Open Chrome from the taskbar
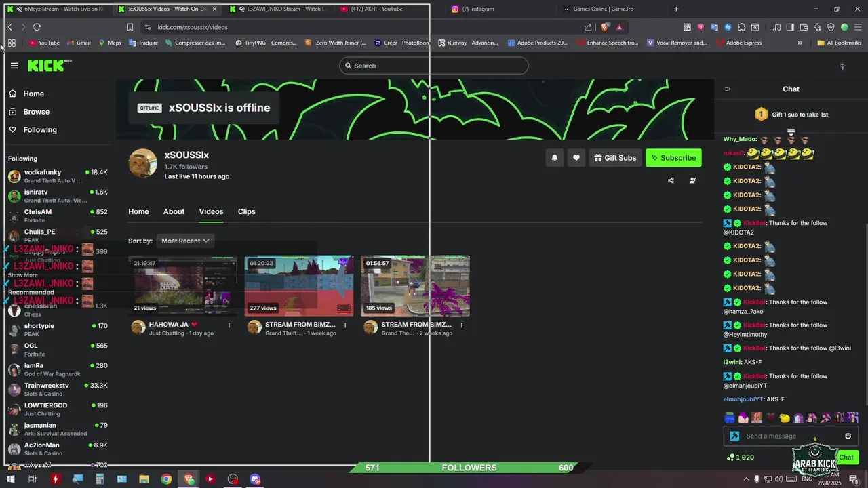The width and height of the screenshot is (868, 488). [166, 479]
